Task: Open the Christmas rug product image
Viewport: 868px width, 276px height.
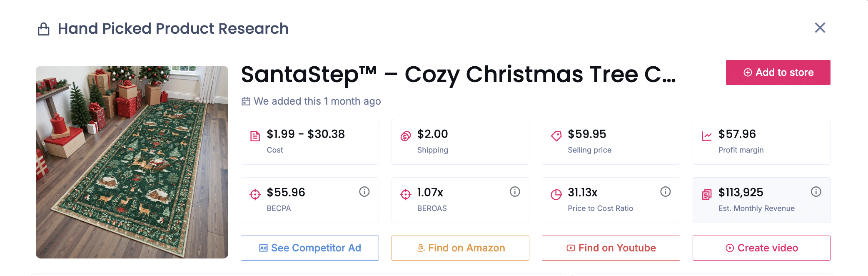Action: pos(132,162)
